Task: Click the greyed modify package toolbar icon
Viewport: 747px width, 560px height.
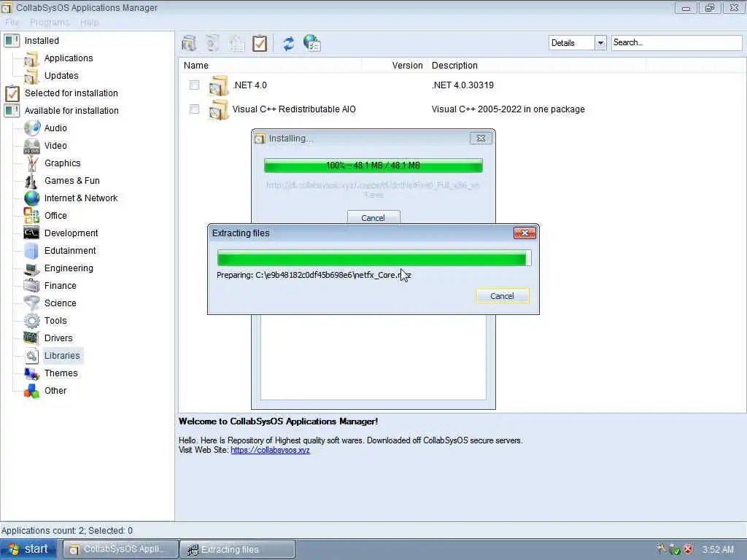Action: [236, 43]
